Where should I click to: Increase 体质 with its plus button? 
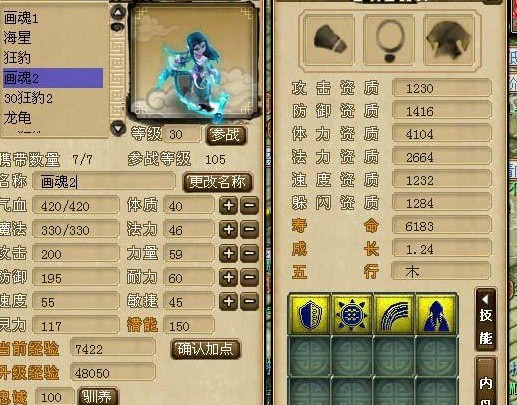[x=228, y=205]
